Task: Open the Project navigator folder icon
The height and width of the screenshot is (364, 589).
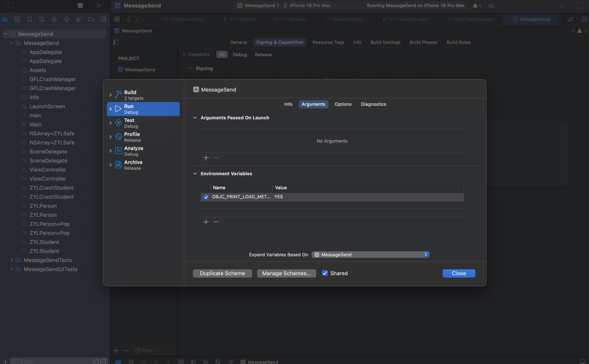Action: [5, 19]
